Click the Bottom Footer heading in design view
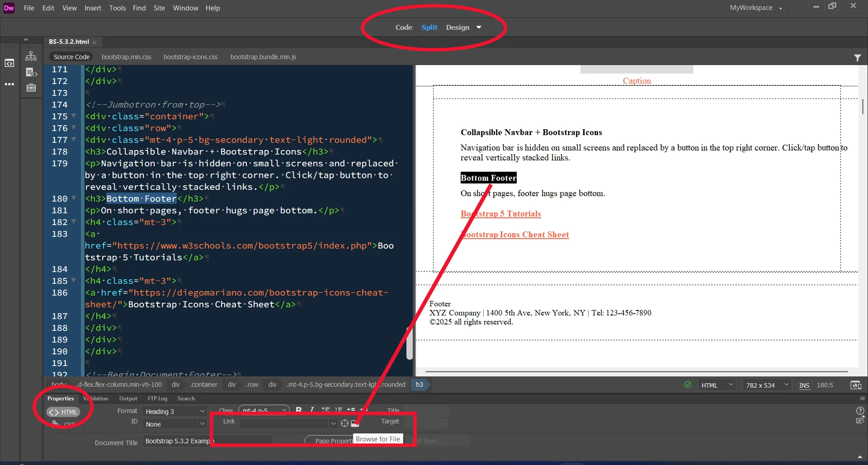The height and width of the screenshot is (465, 868). pyautogui.click(x=488, y=178)
